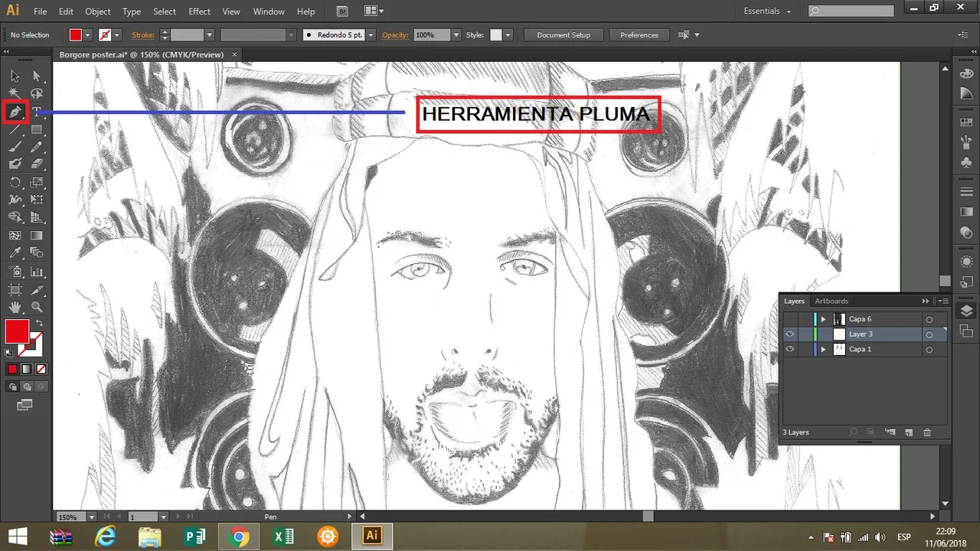Select the Blend tool
This screenshot has height=551, width=980.
(36, 253)
